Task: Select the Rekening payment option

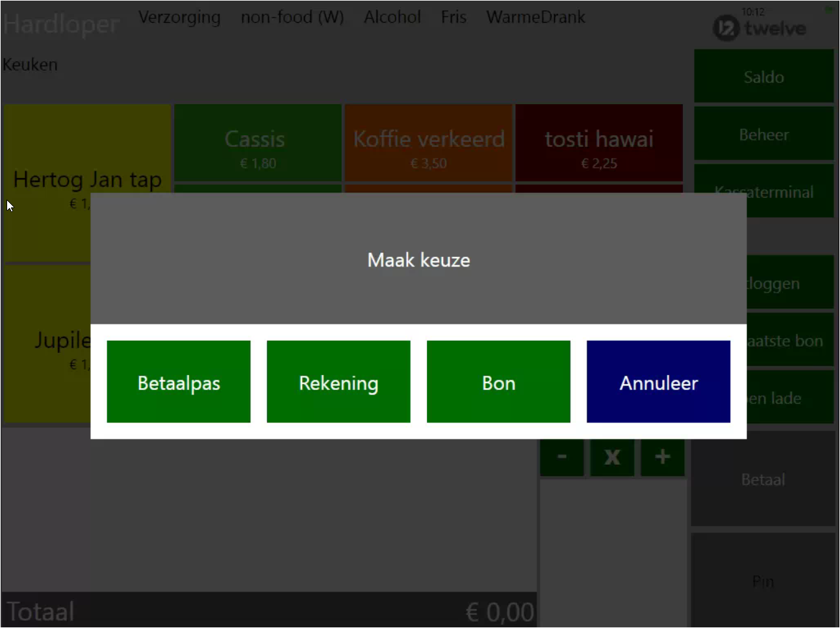Action: click(x=338, y=382)
